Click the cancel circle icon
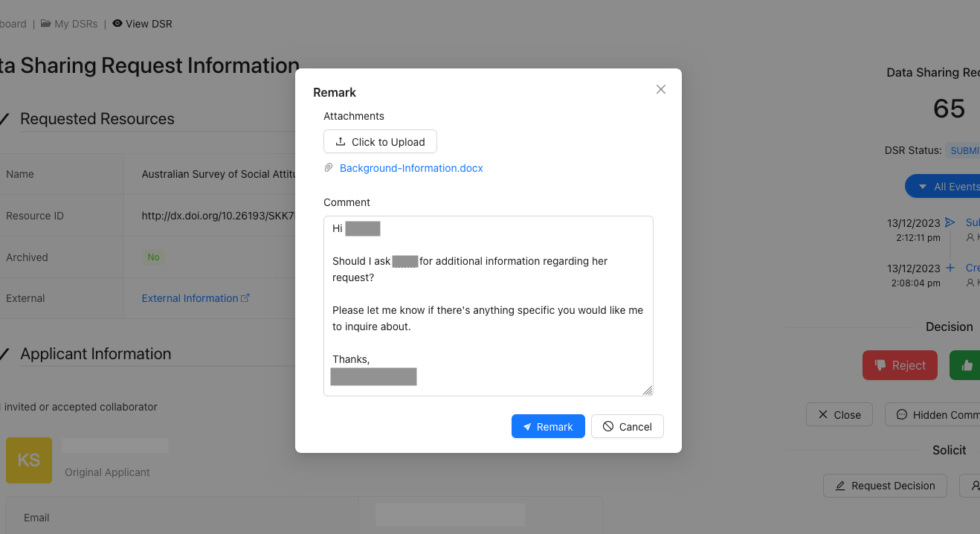This screenshot has width=980, height=534. pos(608,426)
